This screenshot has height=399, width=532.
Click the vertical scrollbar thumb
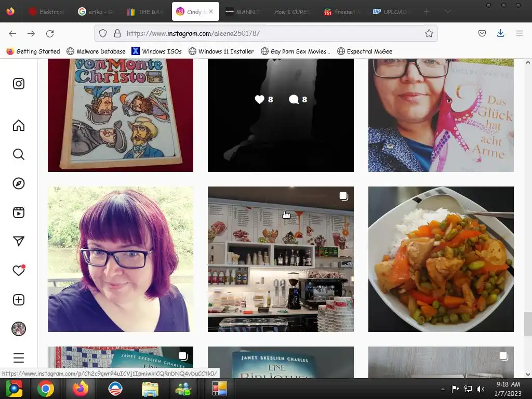point(528,324)
